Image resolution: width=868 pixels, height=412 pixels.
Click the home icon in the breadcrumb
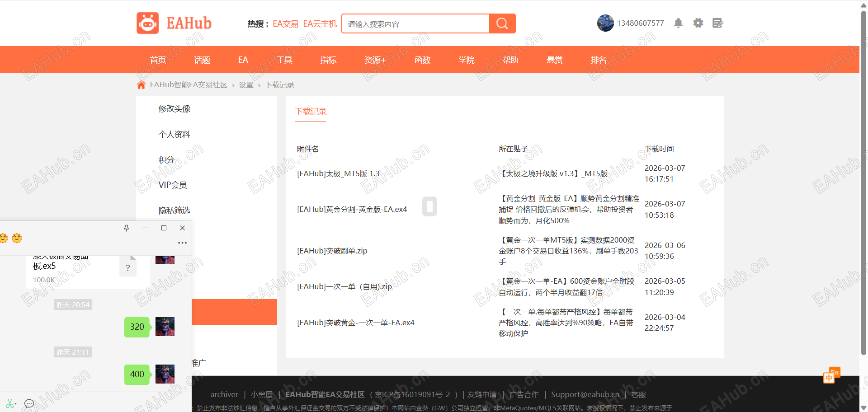(x=141, y=84)
